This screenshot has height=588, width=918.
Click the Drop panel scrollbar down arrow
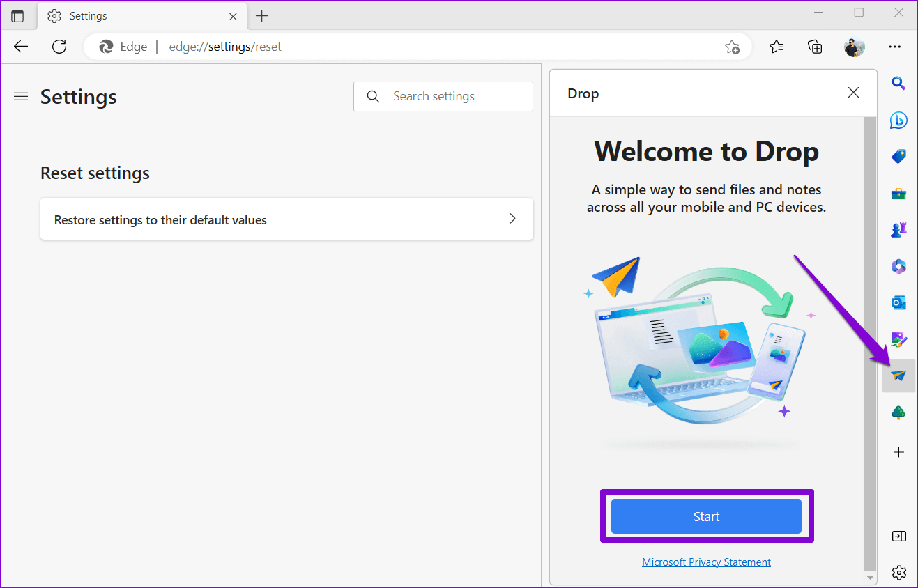(x=870, y=578)
